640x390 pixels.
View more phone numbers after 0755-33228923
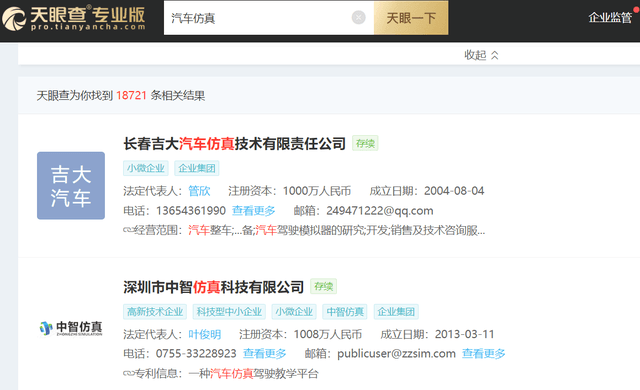[264, 354]
